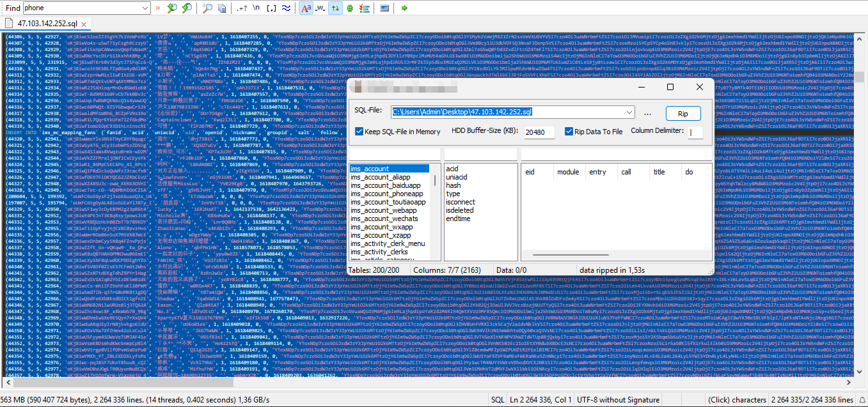Click the data grid horizontal scrollbar
The width and height of the screenshot is (868, 407).
pos(617,256)
